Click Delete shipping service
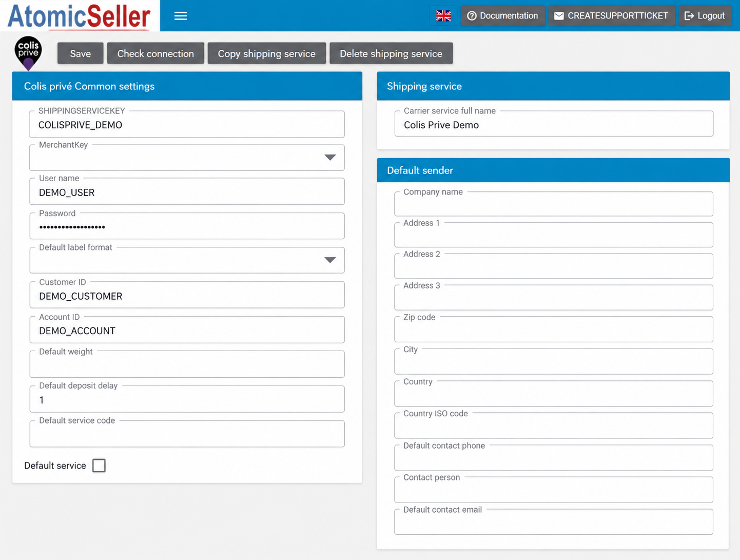Viewport: 740px width, 560px height. coord(391,53)
